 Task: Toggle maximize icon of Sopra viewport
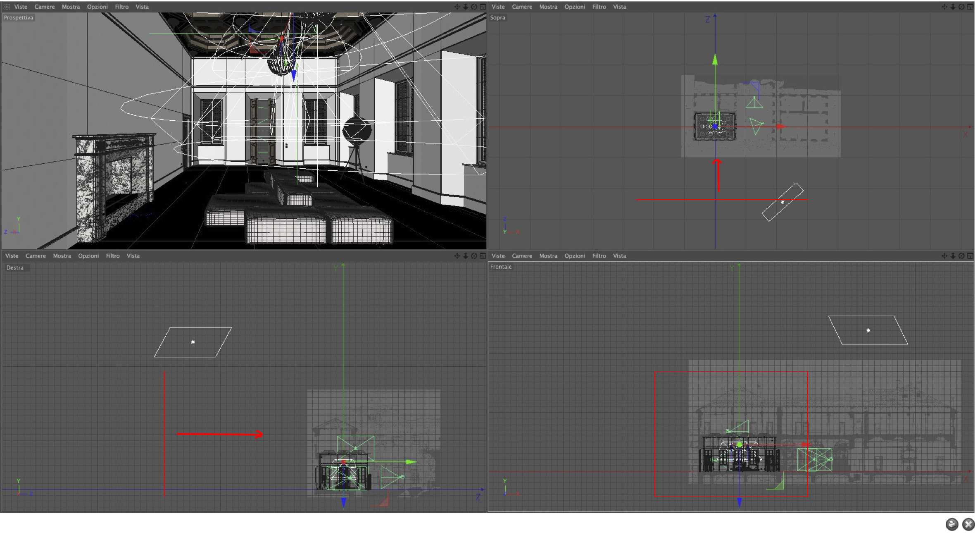coord(970,7)
